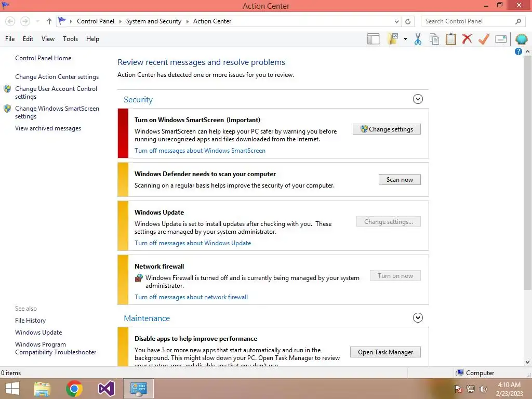Open File Explorer from the taskbar
532x399 pixels.
tap(42, 389)
